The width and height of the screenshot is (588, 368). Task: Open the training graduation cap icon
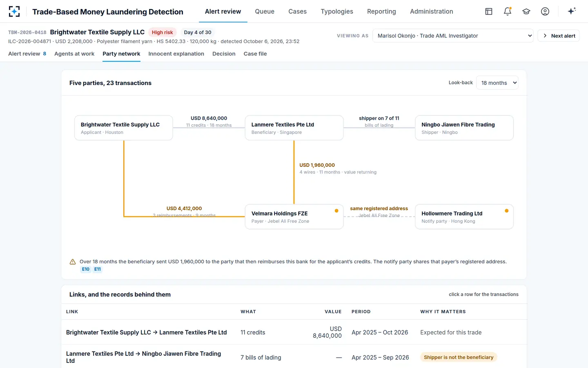(x=526, y=11)
